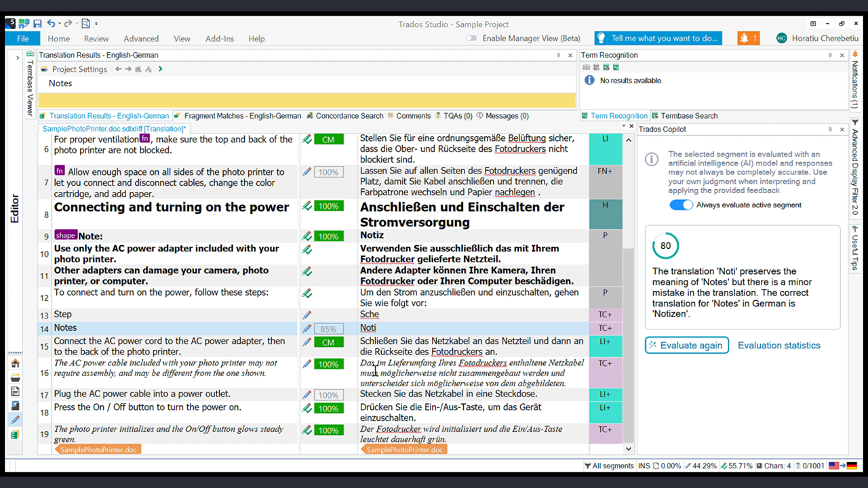Click the 85% match value for segment 14
Viewport: 868px width, 488px height.
tap(328, 329)
